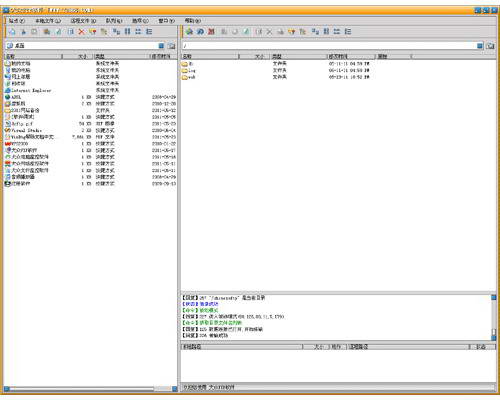Click the rightmost view icon in local toolbar
Screen dimensions: 500x400
tap(149, 32)
